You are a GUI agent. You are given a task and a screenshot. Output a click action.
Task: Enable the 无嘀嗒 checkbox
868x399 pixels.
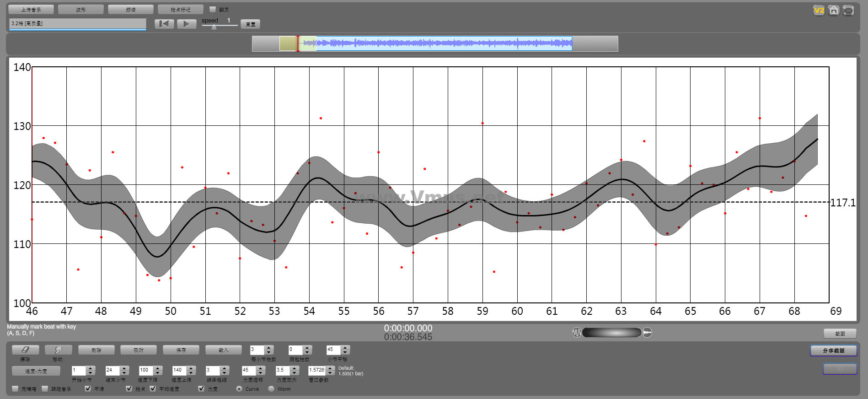pos(15,388)
